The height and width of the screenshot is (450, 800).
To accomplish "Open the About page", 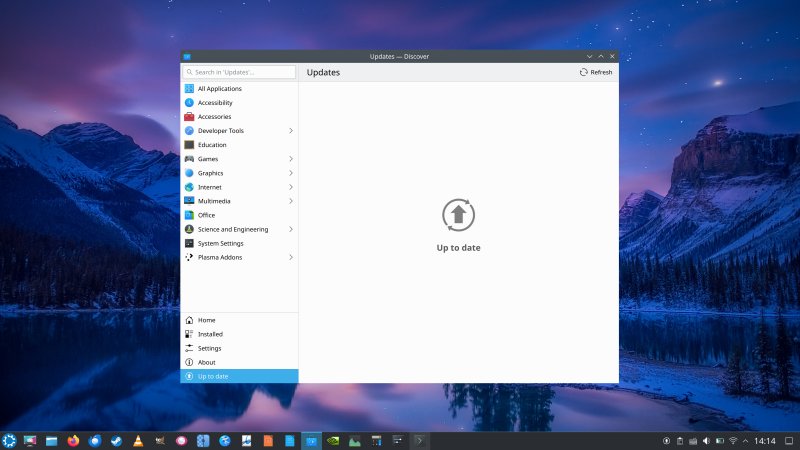I will [207, 362].
